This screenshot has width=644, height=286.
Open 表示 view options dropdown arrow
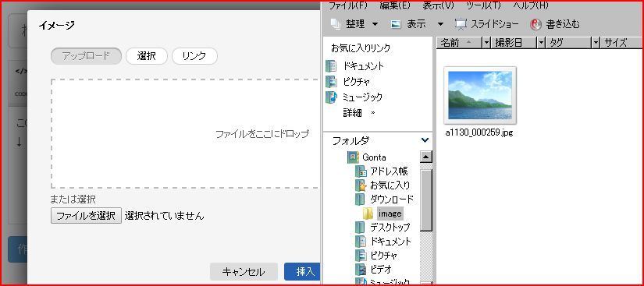(440, 25)
